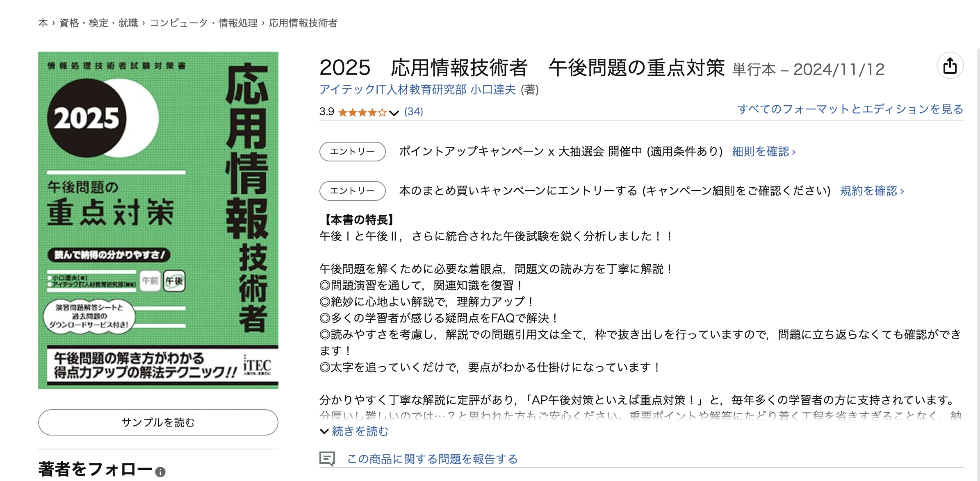Screen dimensions: 980x481
Task: Open the share options icon
Action: click(x=951, y=66)
